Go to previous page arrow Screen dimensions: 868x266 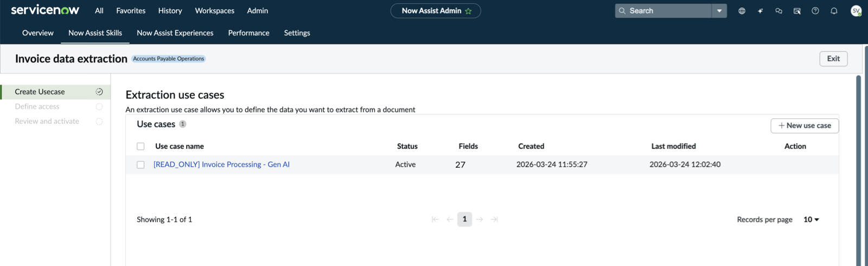450,219
